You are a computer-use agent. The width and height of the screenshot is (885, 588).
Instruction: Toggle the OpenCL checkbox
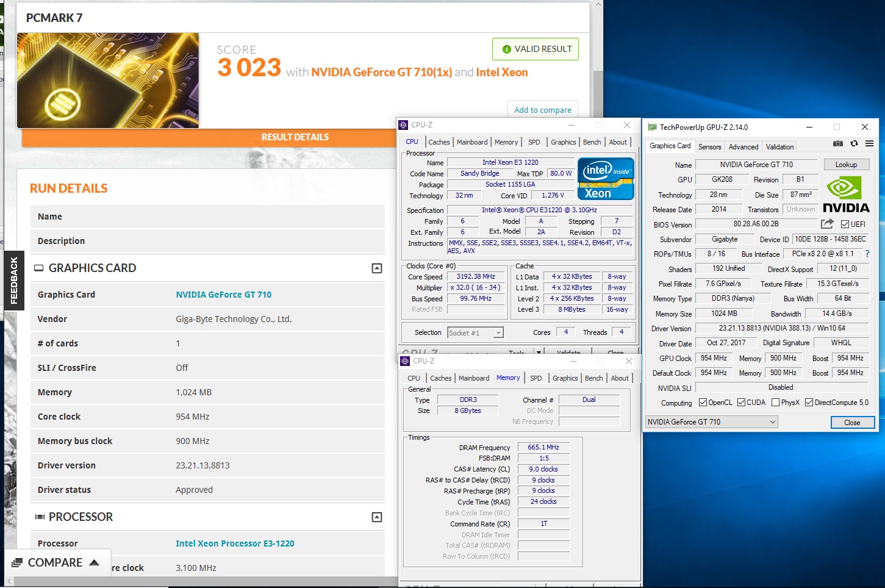[x=703, y=403]
